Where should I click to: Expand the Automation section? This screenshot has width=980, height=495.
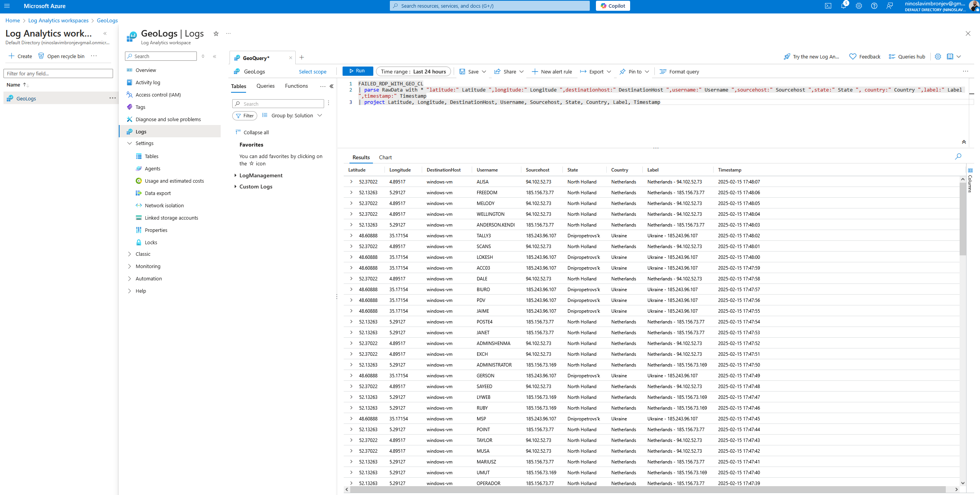130,278
